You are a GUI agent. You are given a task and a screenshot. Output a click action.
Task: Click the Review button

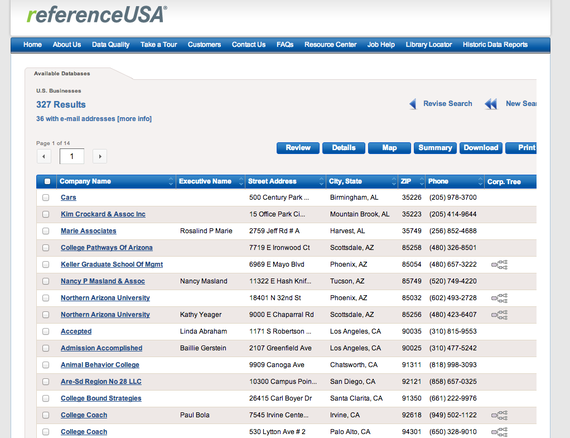(x=298, y=148)
